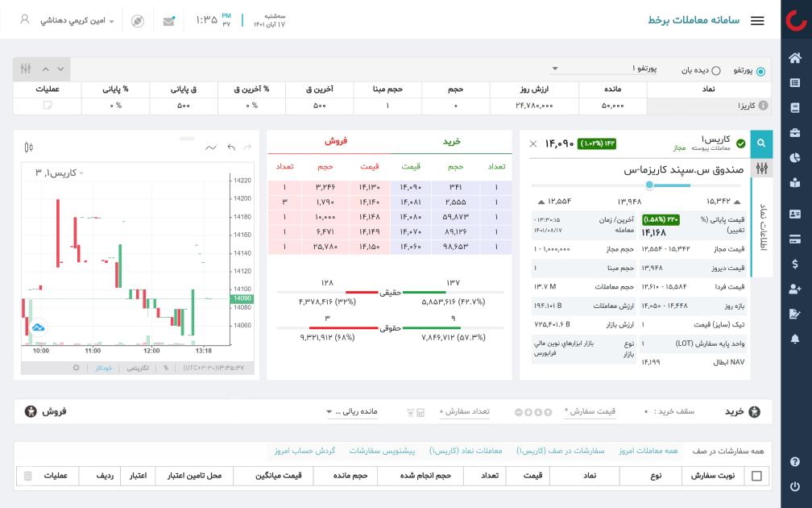The height and width of the screenshot is (508, 812).
Task: Click the قیمت سفارش input field
Action: tap(591, 412)
